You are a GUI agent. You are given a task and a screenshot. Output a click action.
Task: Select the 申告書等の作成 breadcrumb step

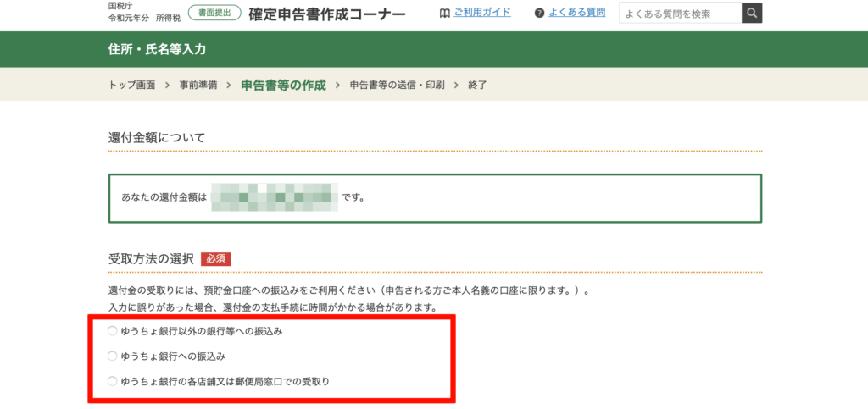(x=283, y=85)
